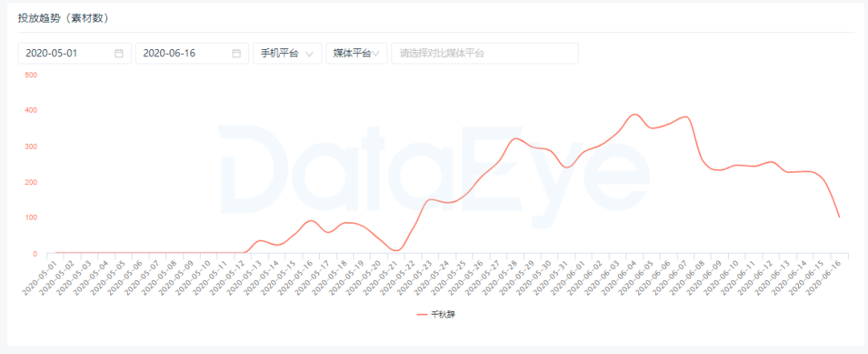Click the chevron arrow beside 媒体平台
Viewport: 868px width, 354px height.
[378, 53]
